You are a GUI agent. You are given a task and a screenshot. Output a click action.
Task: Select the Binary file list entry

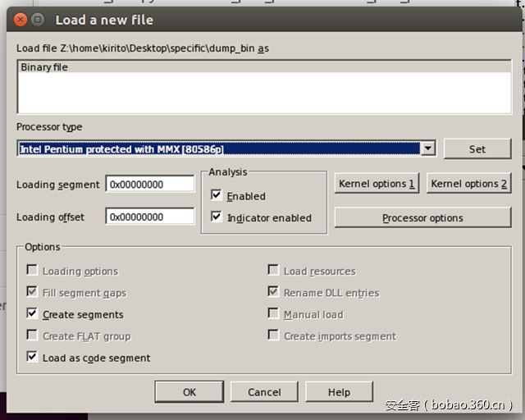pyautogui.click(x=264, y=67)
